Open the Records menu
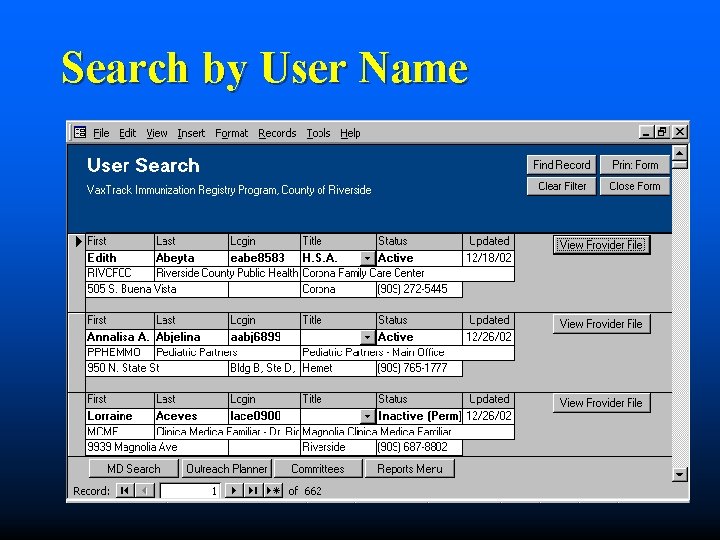This screenshot has width=720, height=540. [x=277, y=133]
